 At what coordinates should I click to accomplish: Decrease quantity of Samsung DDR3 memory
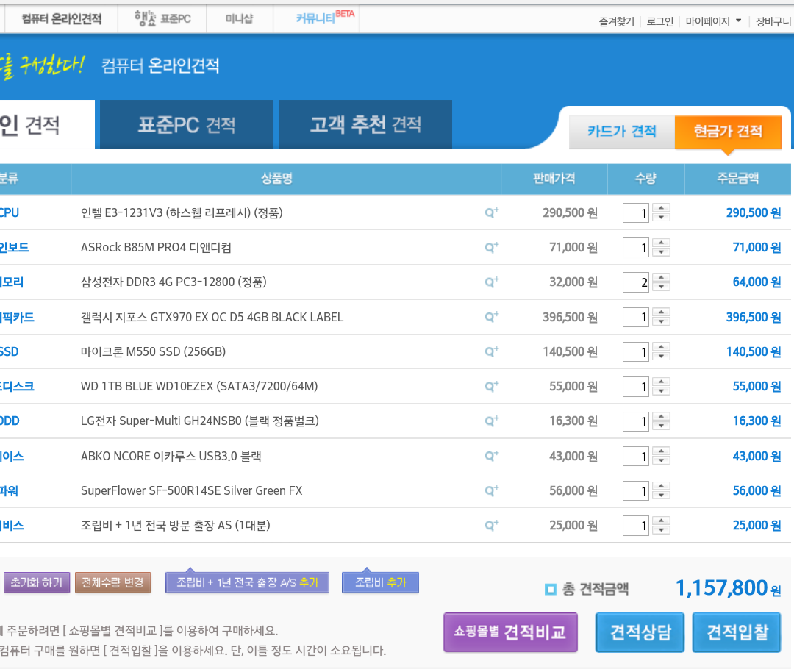(x=662, y=287)
